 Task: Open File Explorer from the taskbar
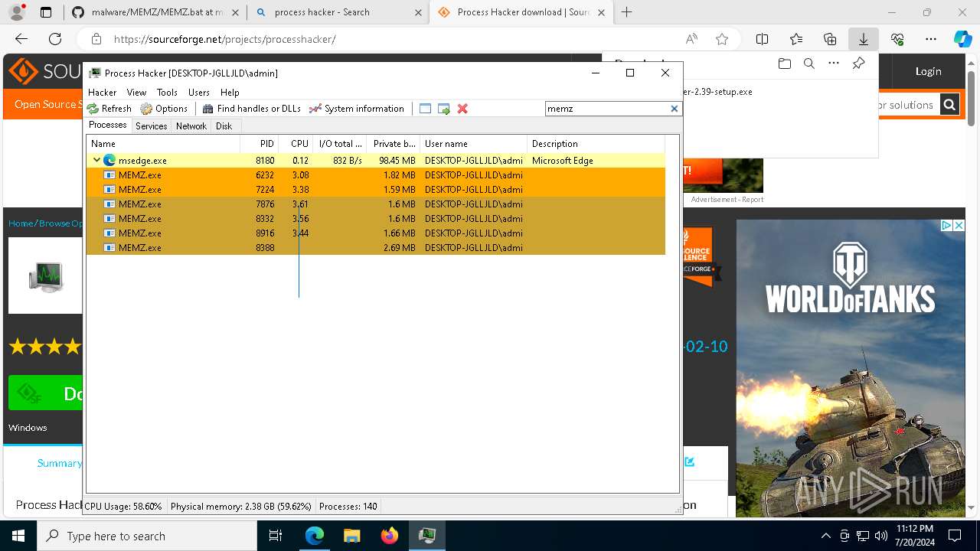(352, 536)
